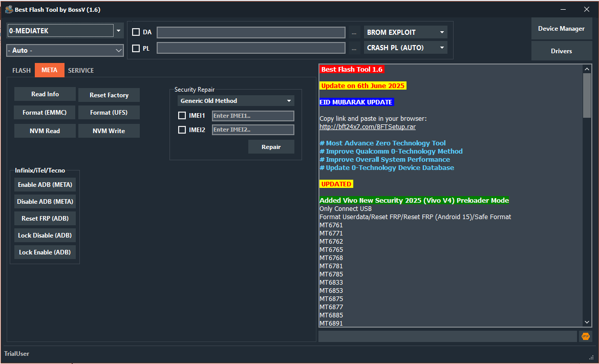Open Device Manager
Viewport: 599px width, 364px height.
click(562, 29)
